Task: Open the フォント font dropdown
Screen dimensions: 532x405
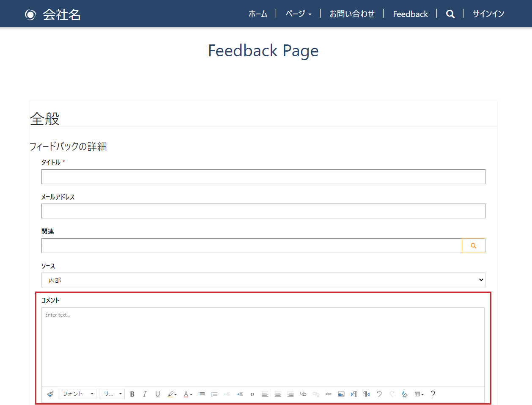Action: [77, 394]
